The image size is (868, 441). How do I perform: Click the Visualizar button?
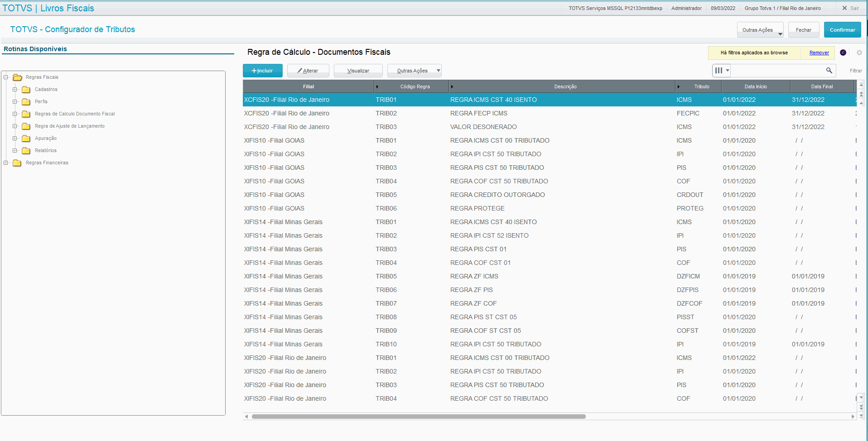click(358, 71)
